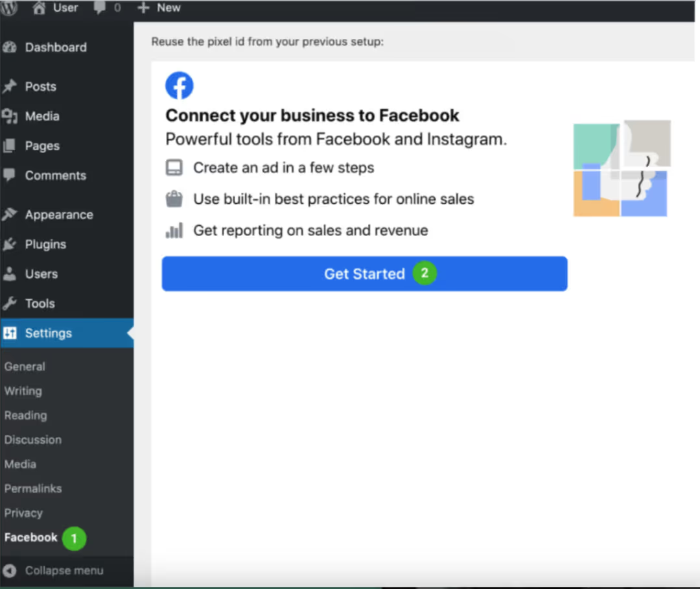Click the Plugins plug icon
The image size is (700, 589).
coord(9,244)
